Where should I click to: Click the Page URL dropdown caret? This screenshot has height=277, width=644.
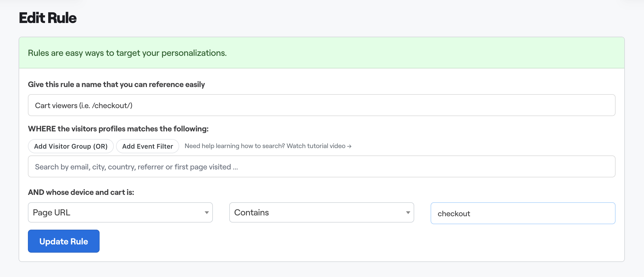point(207,213)
